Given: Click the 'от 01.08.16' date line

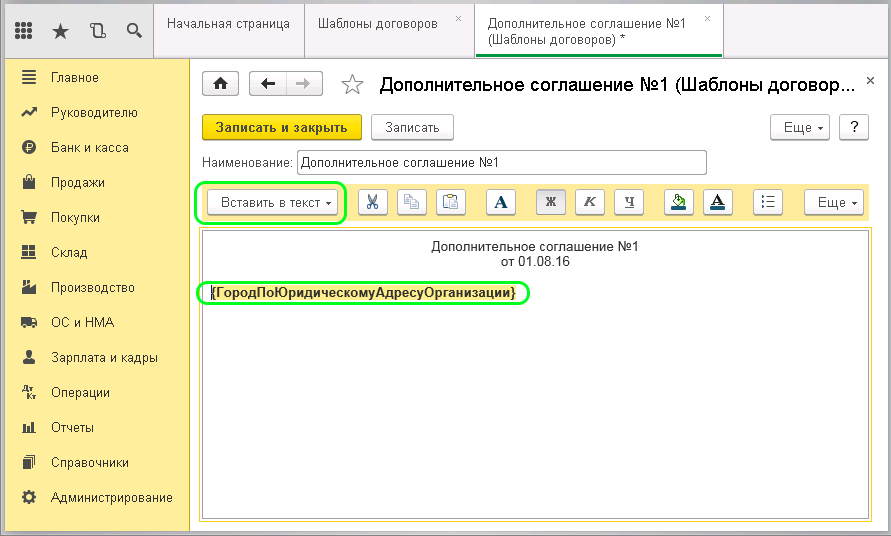Looking at the screenshot, I should 535,262.
